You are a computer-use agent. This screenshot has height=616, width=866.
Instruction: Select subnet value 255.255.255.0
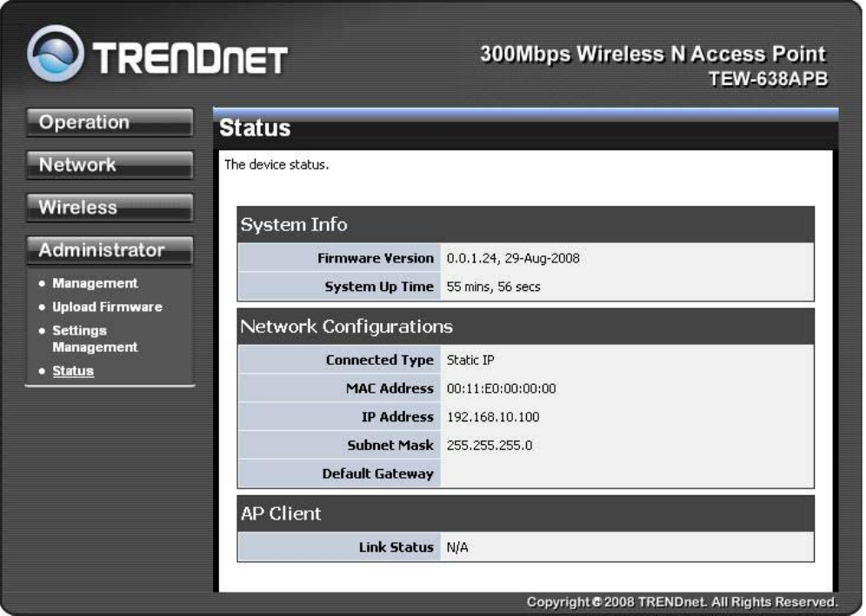tap(490, 445)
